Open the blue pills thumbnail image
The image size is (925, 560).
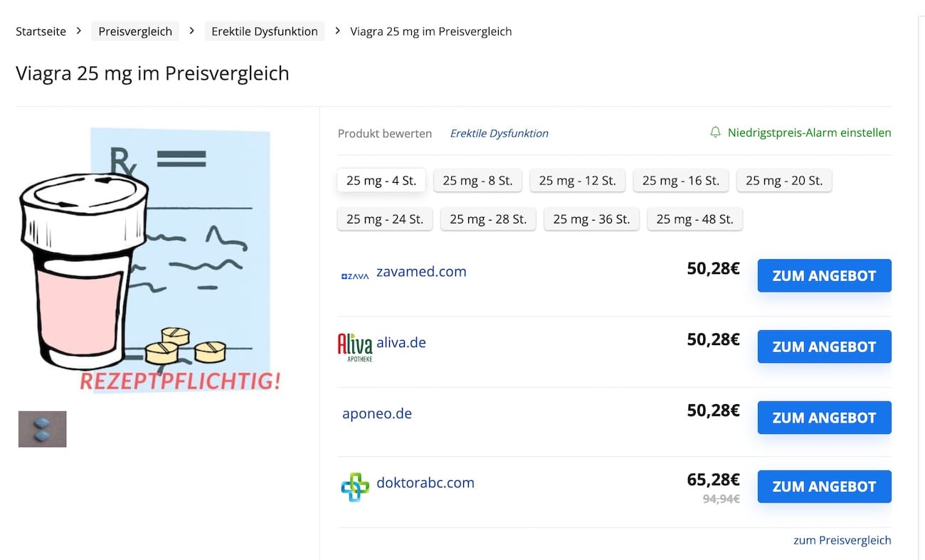pyautogui.click(x=42, y=429)
